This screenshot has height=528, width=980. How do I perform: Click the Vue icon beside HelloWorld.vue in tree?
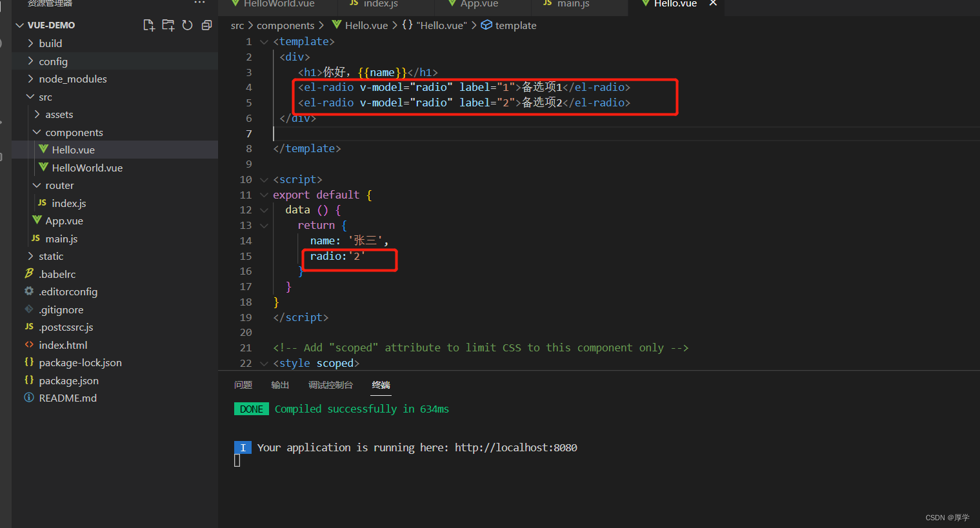coord(43,167)
